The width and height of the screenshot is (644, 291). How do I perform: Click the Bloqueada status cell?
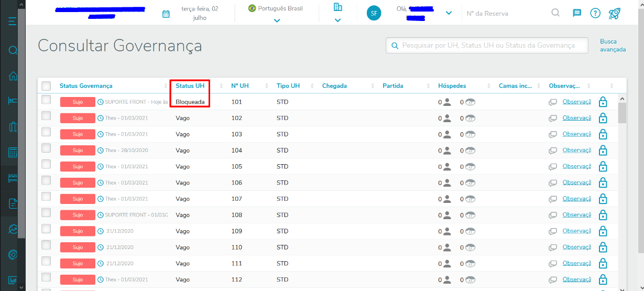(x=190, y=102)
